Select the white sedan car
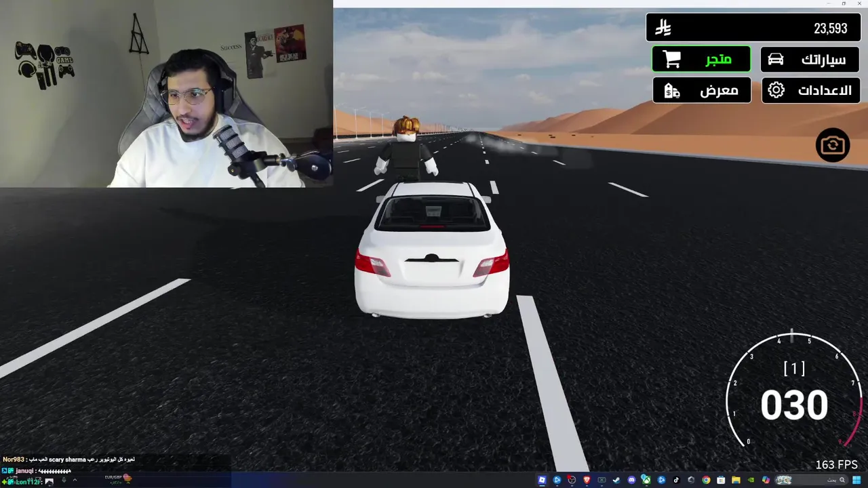Viewport: 868px width, 488px height. click(432, 249)
